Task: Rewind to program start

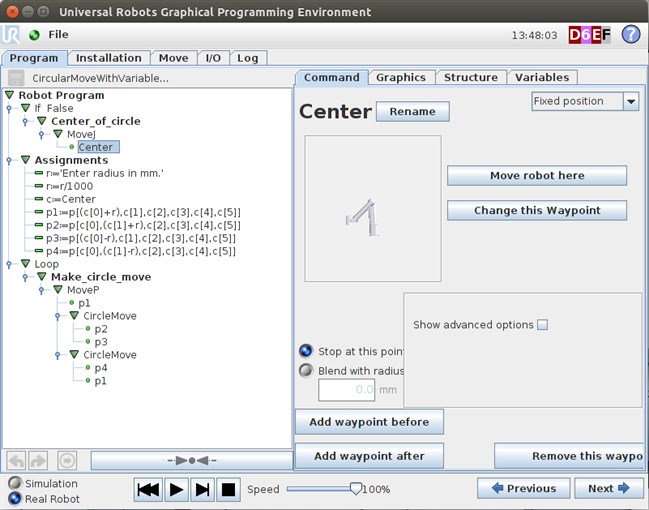Action: coord(148,490)
